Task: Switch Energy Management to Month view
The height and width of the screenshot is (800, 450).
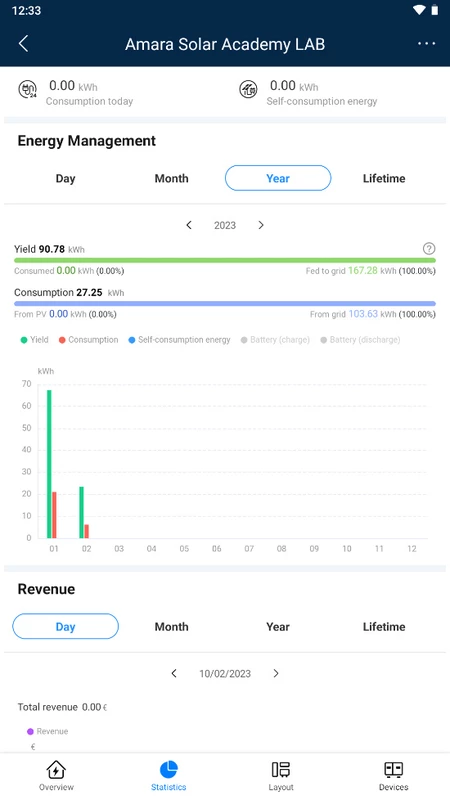Action: pyautogui.click(x=171, y=179)
